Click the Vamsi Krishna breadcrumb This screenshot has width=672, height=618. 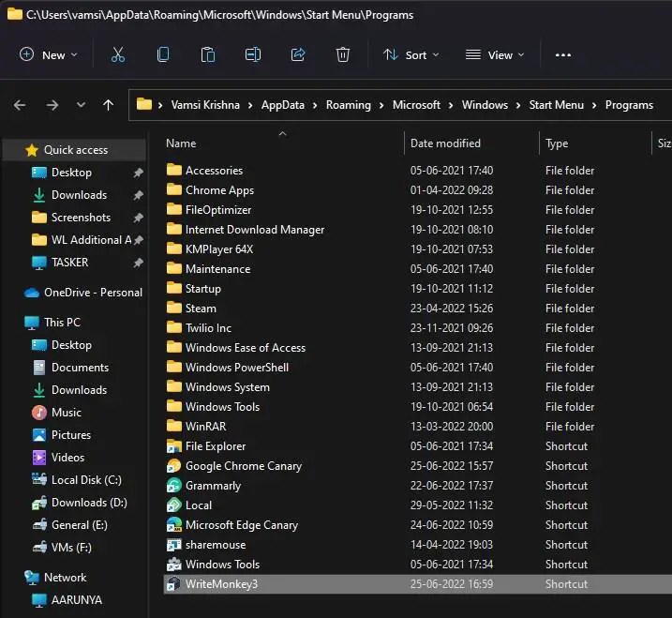205,105
